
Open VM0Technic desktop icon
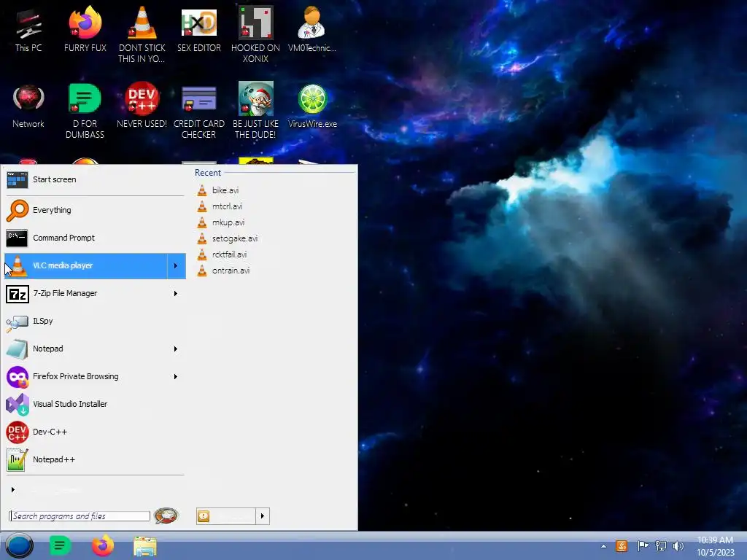pyautogui.click(x=312, y=31)
